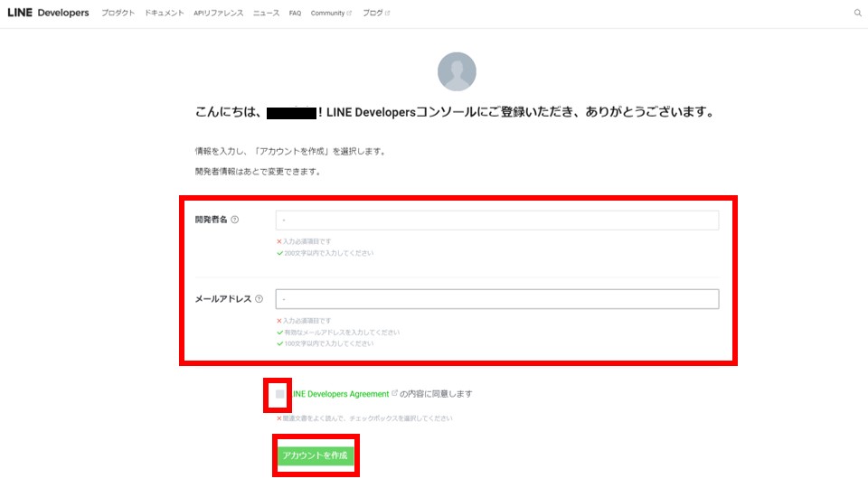Click the external link icon after LINE Developers Agreement
The height and width of the screenshot is (488, 868).
point(394,393)
